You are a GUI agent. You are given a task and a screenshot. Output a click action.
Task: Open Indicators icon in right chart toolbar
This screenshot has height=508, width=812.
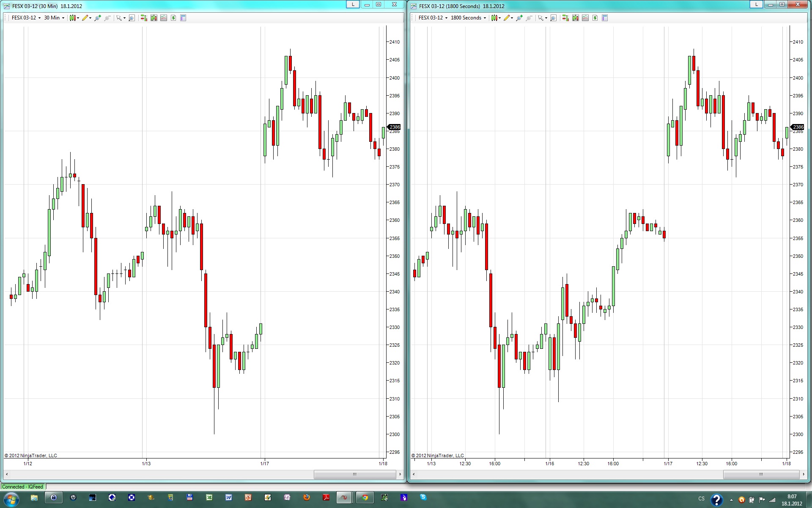[585, 18]
